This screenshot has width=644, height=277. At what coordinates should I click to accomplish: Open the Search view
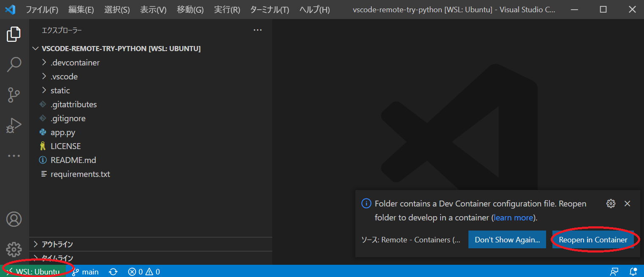pyautogui.click(x=14, y=64)
